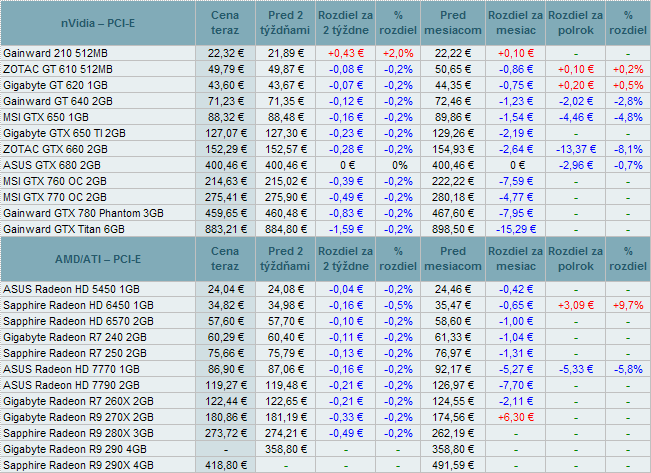
Task: Click the '-0,5%' percentage cell
Action: [398, 305]
